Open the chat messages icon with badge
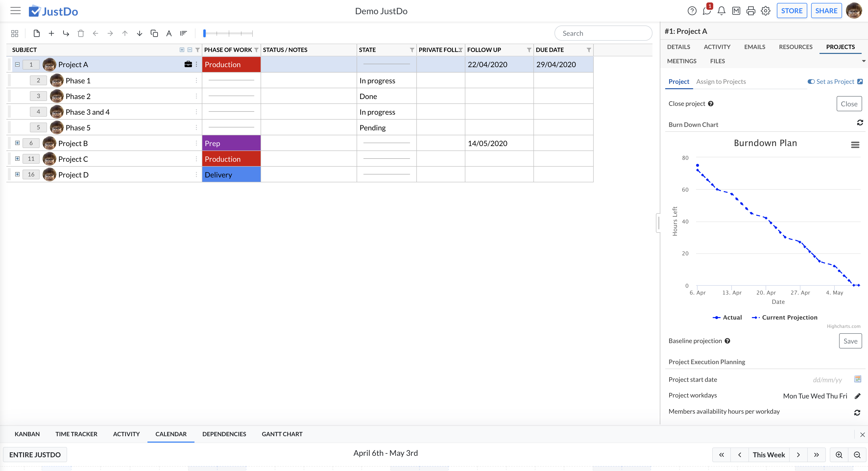Image resolution: width=868 pixels, height=471 pixels. pyautogui.click(x=707, y=11)
